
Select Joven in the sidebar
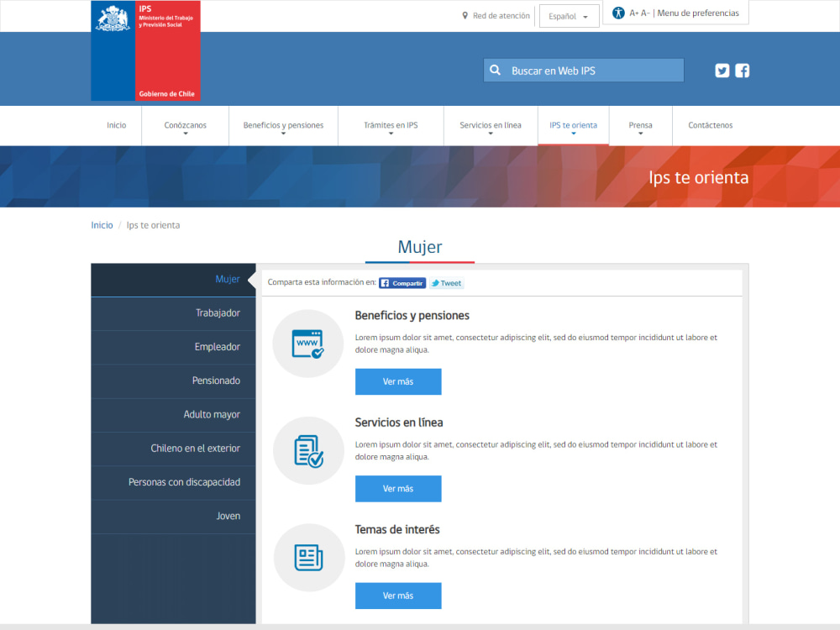tap(173, 517)
